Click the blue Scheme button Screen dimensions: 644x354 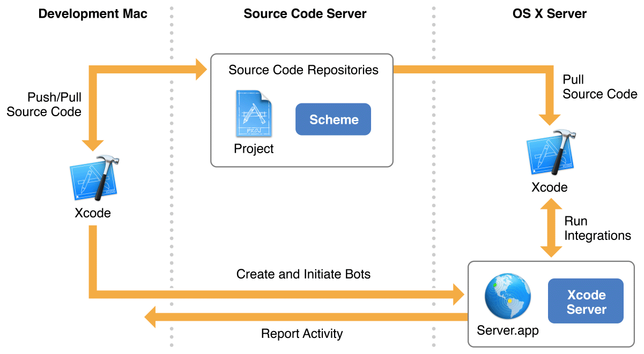[333, 119]
